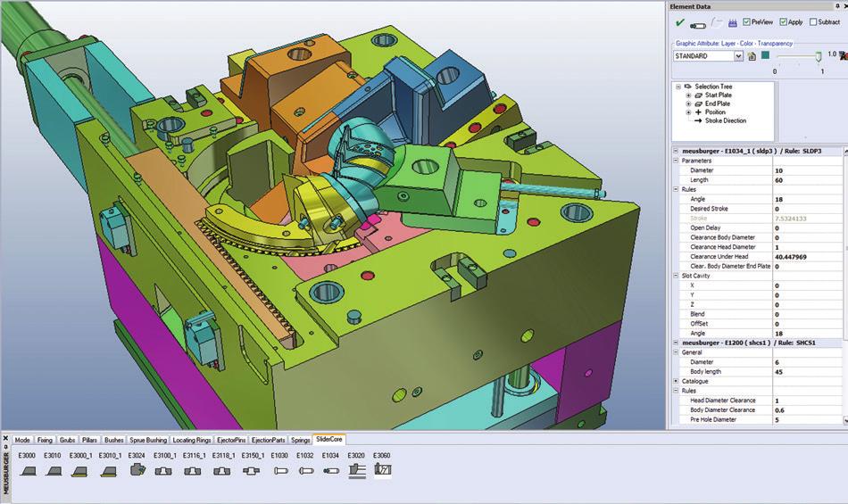
Task: Switch to the Bushes tab
Action: 113,441
